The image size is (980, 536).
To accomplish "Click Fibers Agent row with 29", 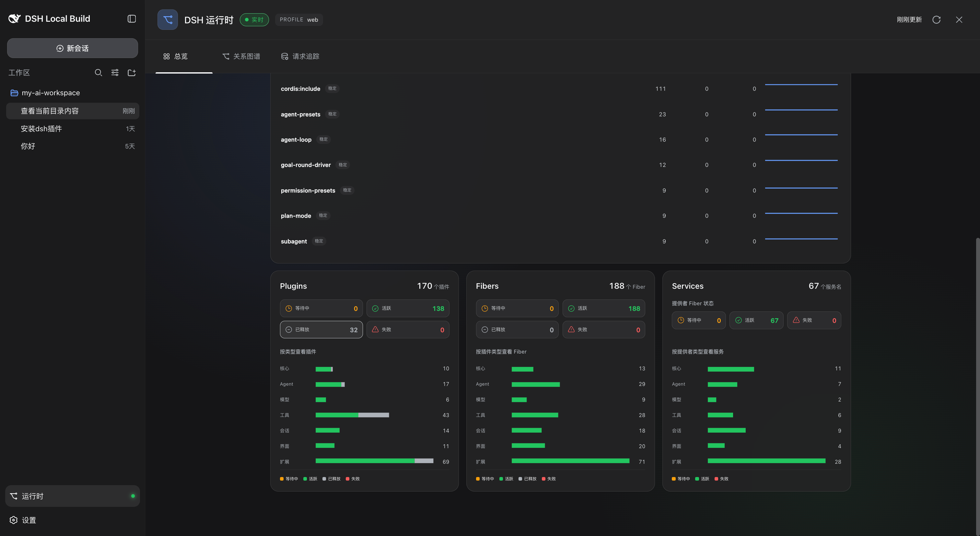I will (x=560, y=384).
